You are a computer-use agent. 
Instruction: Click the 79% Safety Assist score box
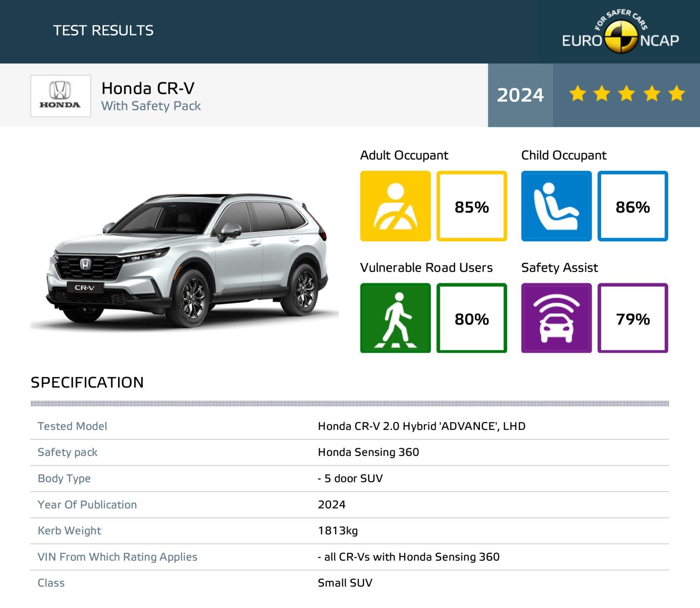633,317
